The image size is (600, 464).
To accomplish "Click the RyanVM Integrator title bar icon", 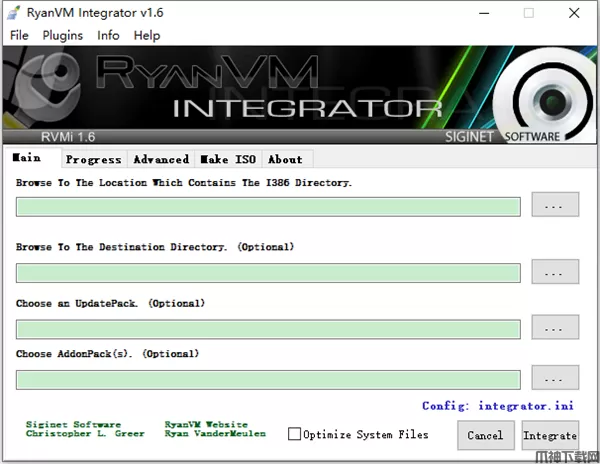I will (x=14, y=13).
